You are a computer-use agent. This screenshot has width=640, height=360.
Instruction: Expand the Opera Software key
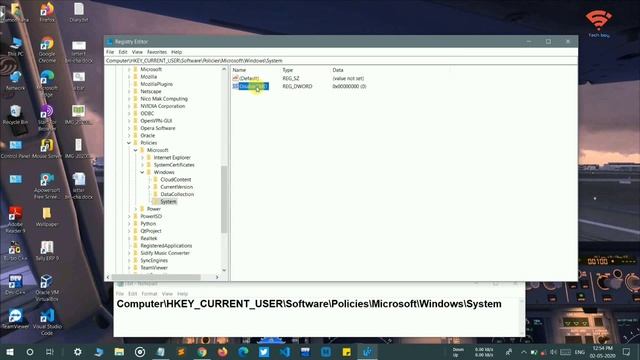(129, 128)
